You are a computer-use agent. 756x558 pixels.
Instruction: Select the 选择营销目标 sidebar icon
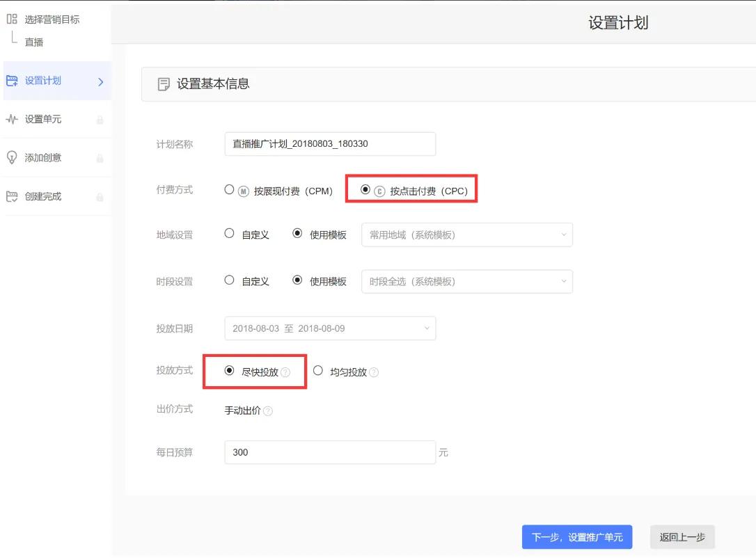pyautogui.click(x=11, y=19)
